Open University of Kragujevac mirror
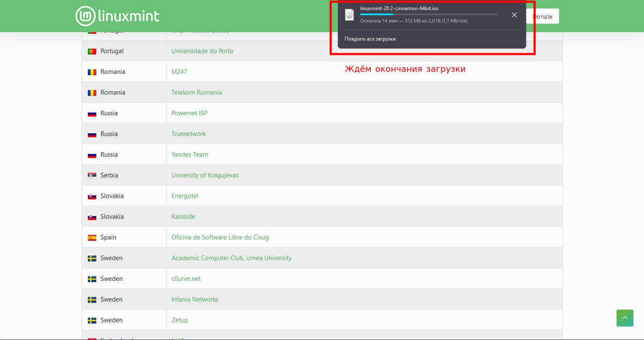Screen dimensions: 644x340 coord(205,175)
